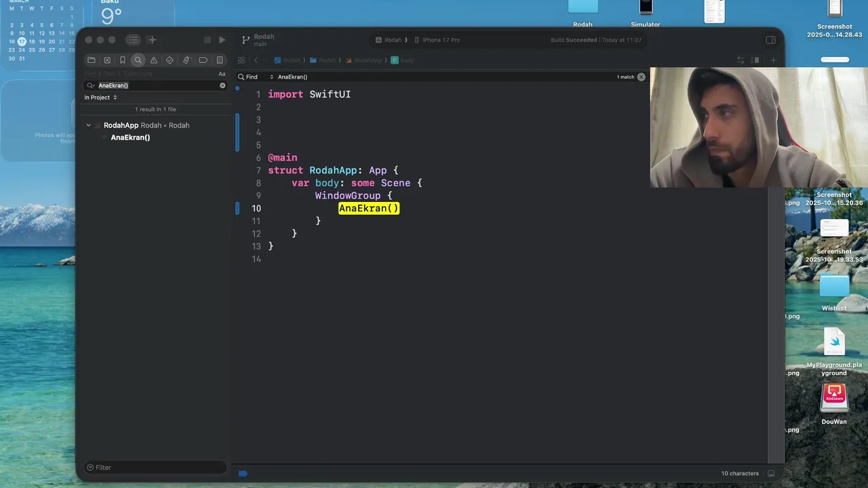Click Find in navigator search breadcrumb

pyautogui.click(x=90, y=74)
